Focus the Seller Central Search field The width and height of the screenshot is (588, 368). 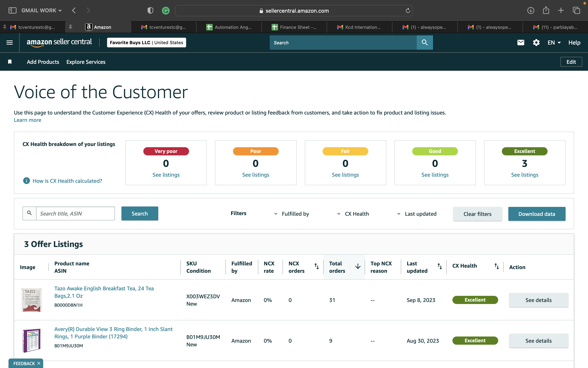coord(343,43)
